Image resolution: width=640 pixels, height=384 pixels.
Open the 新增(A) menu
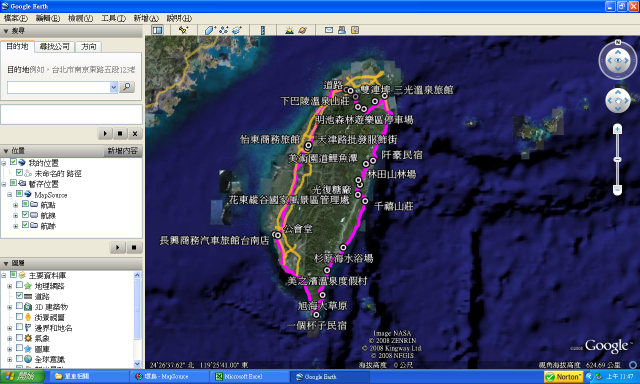click(146, 18)
